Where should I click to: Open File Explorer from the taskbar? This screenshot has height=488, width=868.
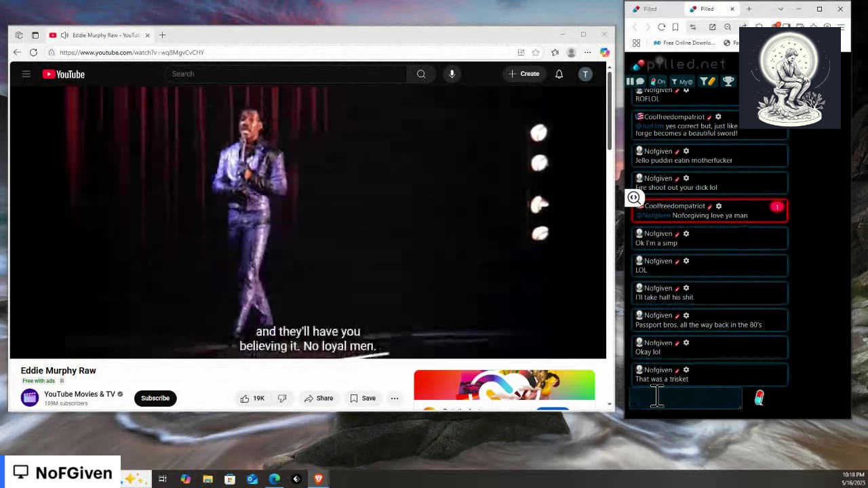[208, 479]
